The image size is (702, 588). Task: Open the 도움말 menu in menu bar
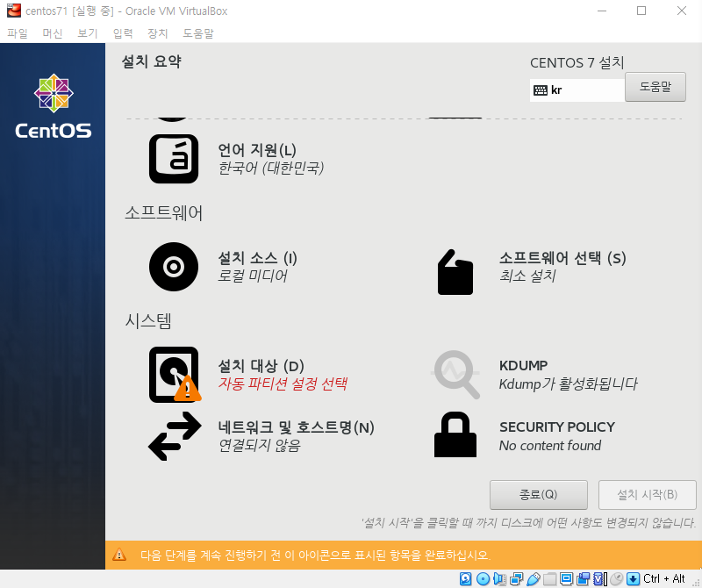tap(198, 33)
